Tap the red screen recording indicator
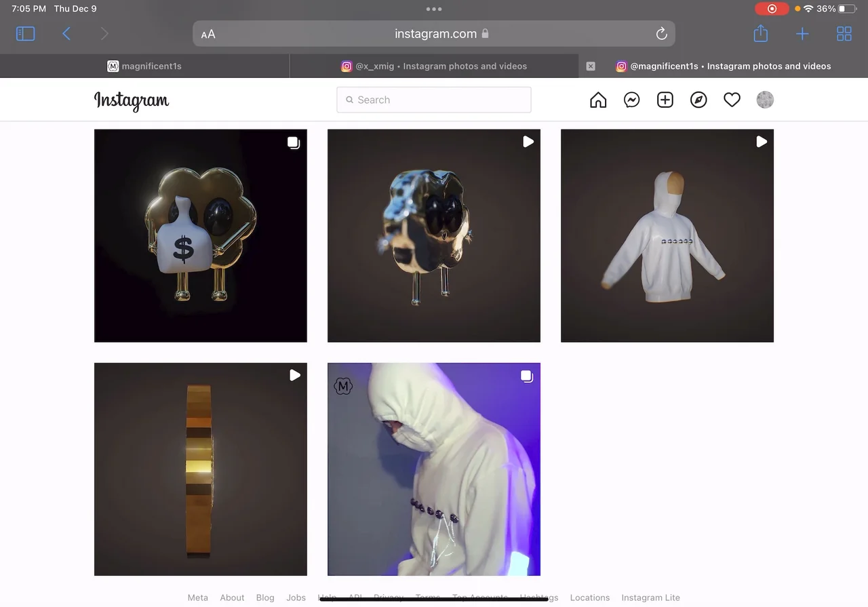The image size is (868, 607). tap(772, 9)
